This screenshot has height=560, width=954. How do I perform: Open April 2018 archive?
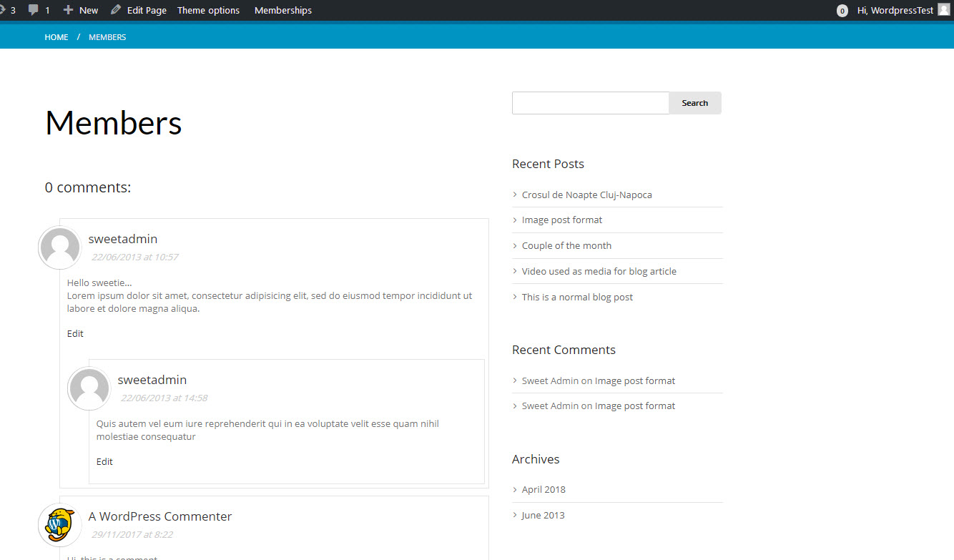[544, 489]
